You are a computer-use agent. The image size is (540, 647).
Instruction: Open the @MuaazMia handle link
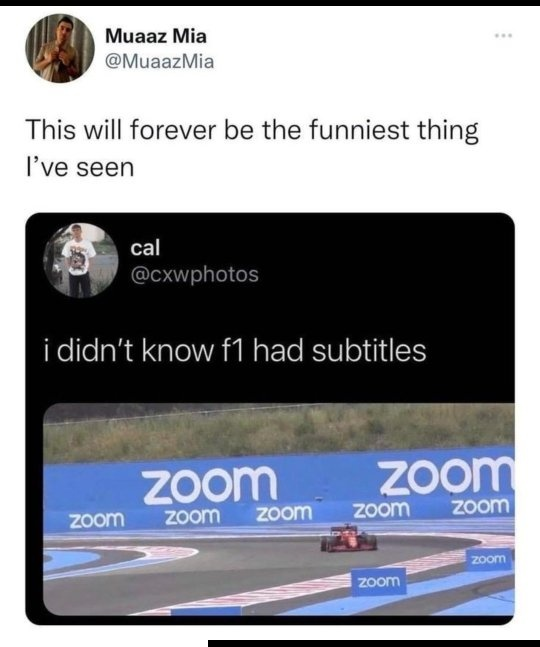(160, 62)
